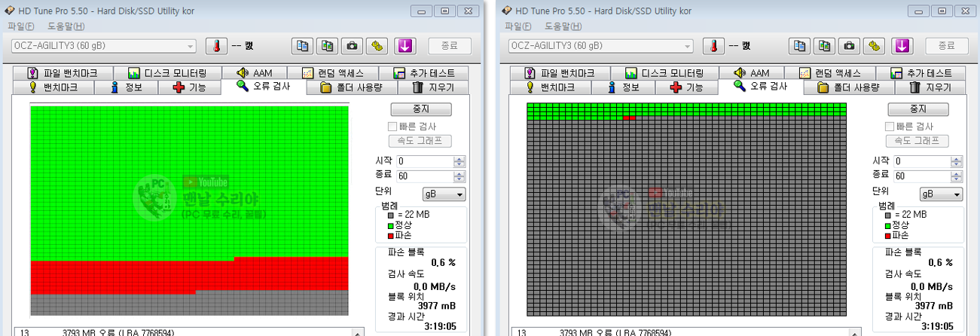Click 시작 input field in left window
980x336 pixels.
click(426, 161)
